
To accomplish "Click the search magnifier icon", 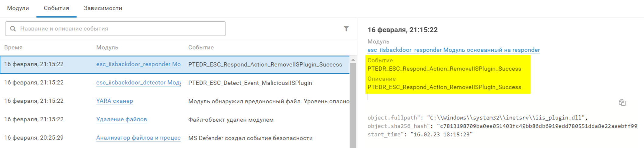I will click(x=13, y=29).
